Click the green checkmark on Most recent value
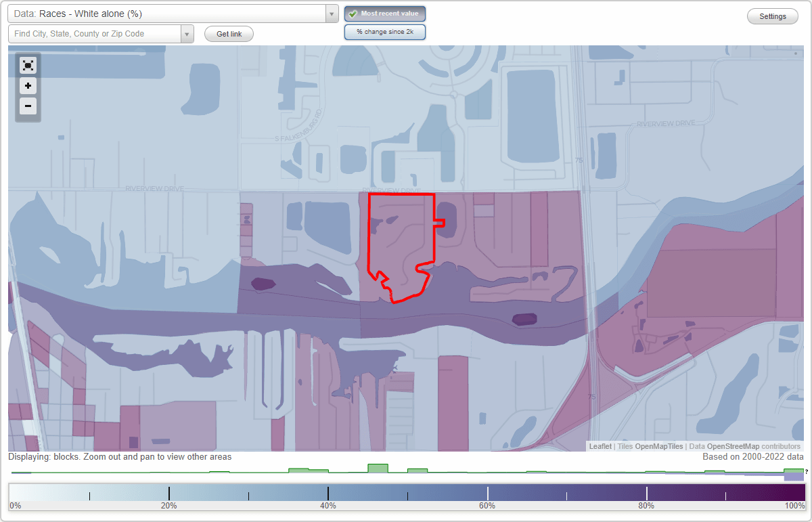The height and width of the screenshot is (522, 812). (353, 13)
